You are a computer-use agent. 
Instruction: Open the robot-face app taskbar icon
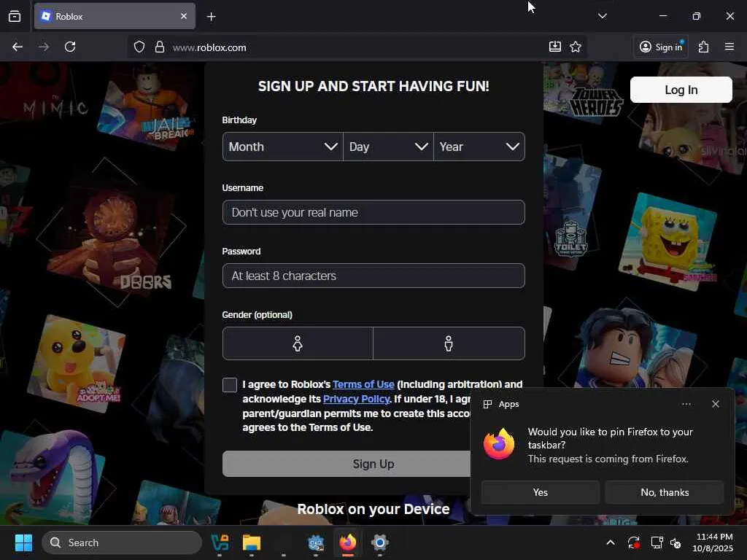pyautogui.click(x=315, y=542)
